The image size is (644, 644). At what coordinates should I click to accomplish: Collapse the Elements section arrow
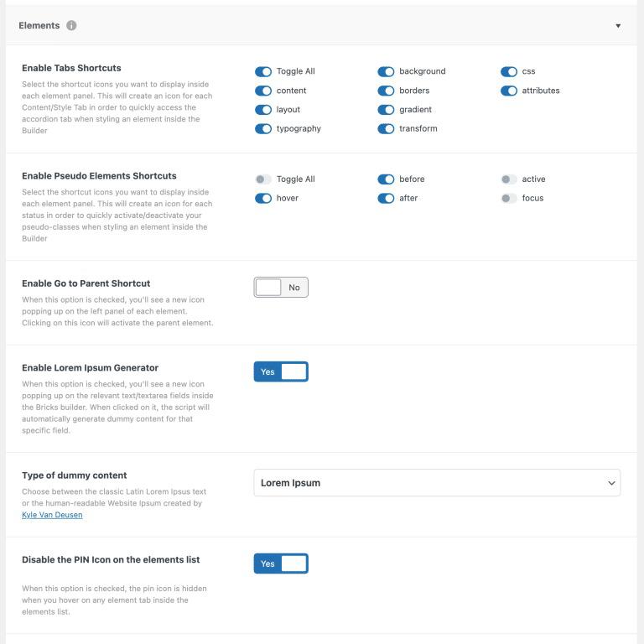click(x=618, y=26)
